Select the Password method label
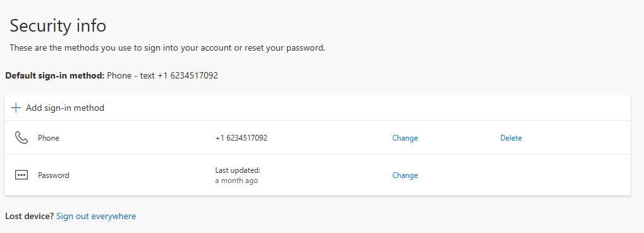This screenshot has width=644, height=233. pos(53,175)
